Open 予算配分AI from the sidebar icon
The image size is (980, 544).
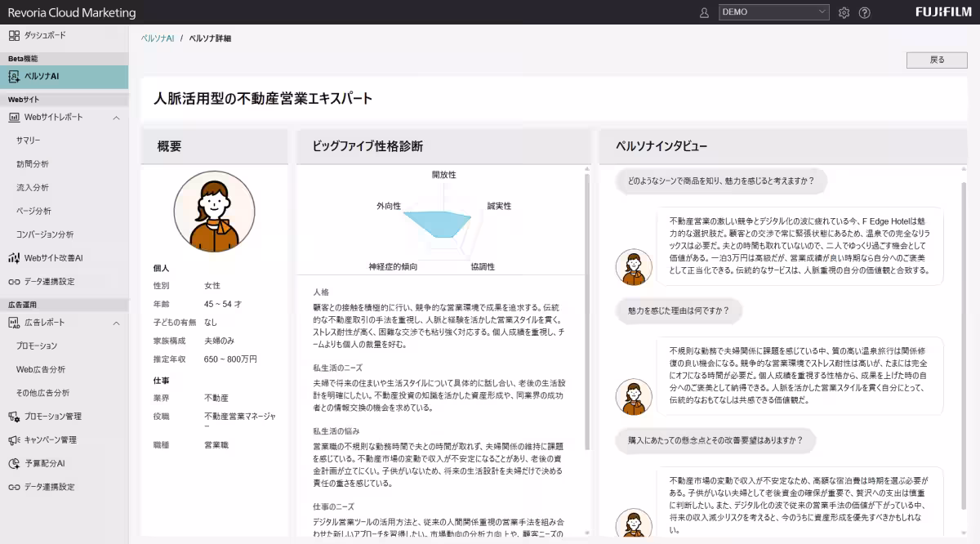[13, 462]
